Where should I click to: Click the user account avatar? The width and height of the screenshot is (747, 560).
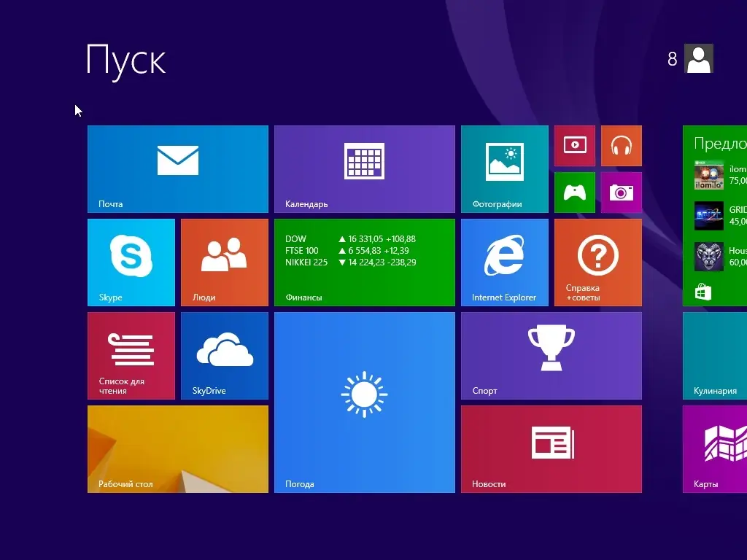pyautogui.click(x=698, y=58)
